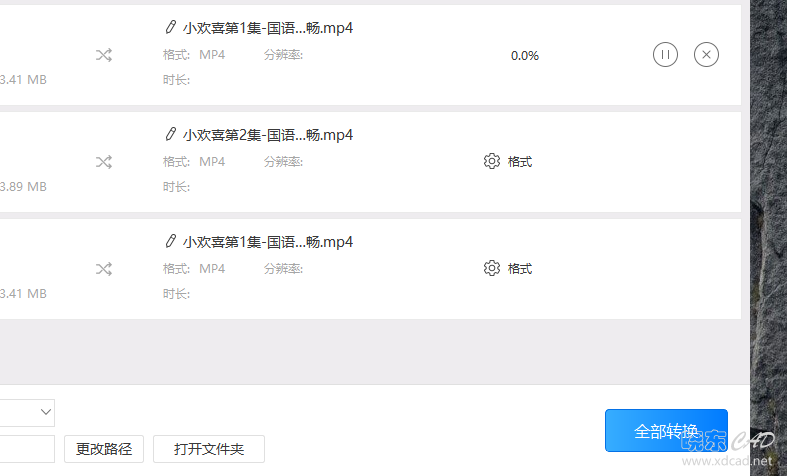This screenshot has width=787, height=476.
Task: Click pencil icon to rename first 第1集 file
Action: tap(171, 27)
